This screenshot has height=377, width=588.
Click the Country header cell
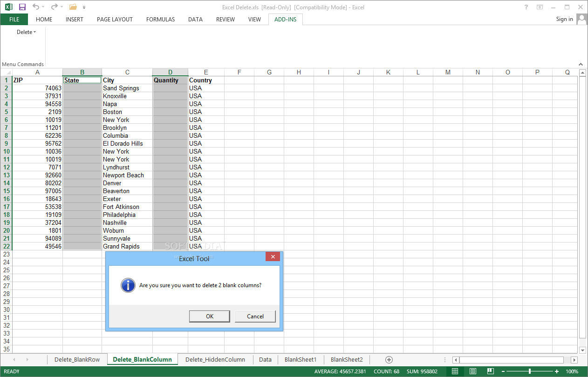tap(206, 80)
